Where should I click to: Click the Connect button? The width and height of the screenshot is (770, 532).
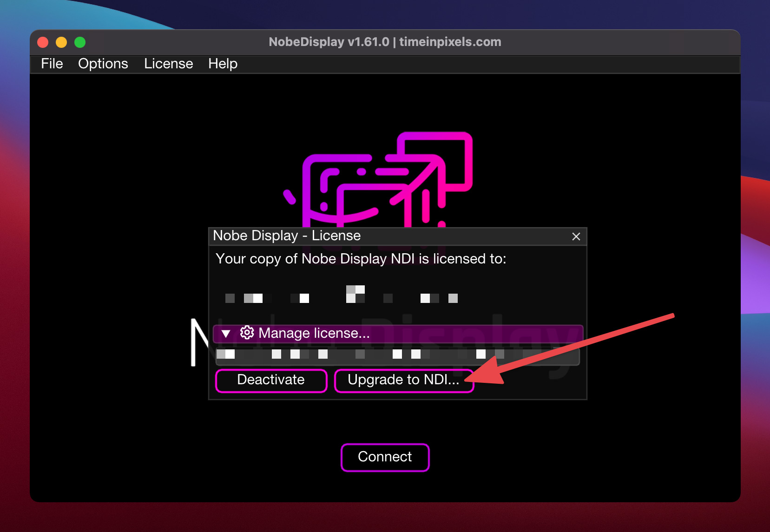pyautogui.click(x=385, y=457)
